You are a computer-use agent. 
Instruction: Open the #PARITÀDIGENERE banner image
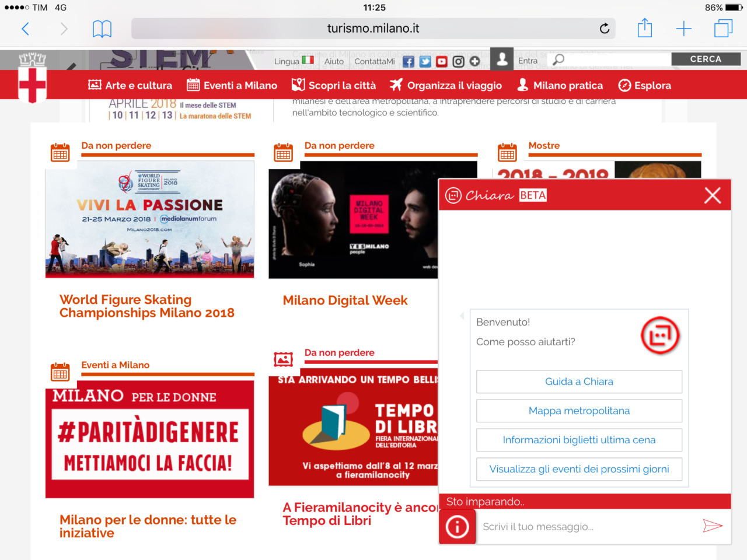150,439
